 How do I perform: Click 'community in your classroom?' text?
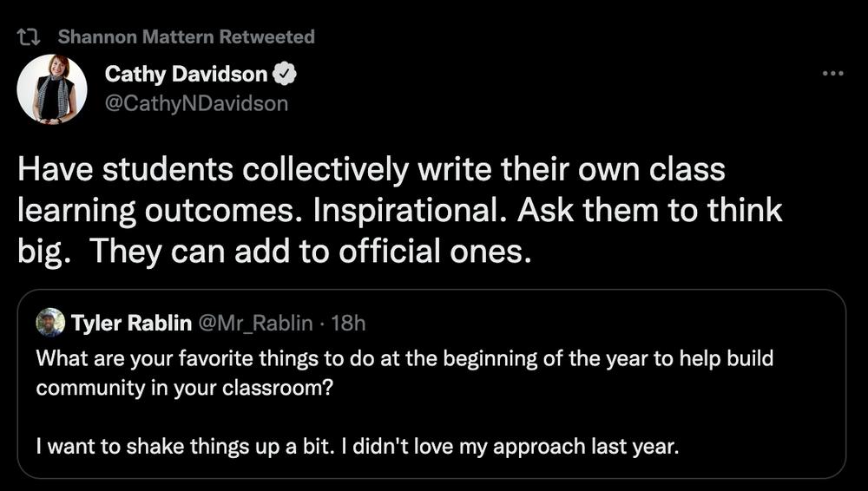[185, 388]
